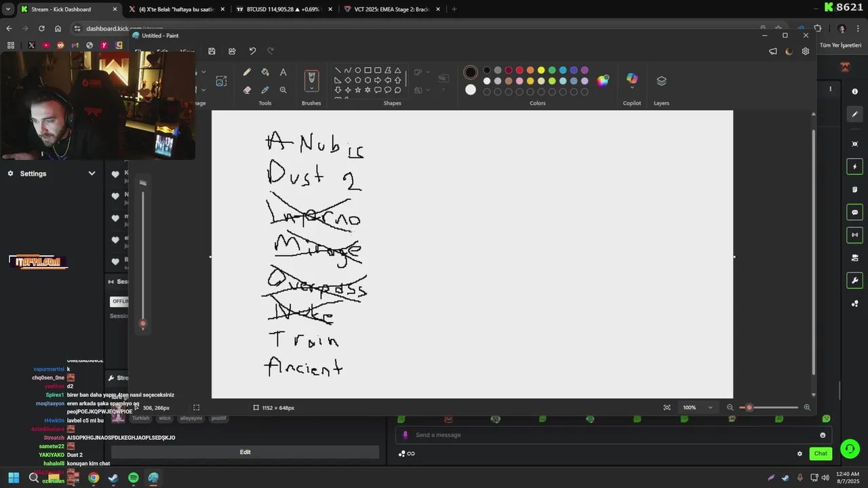
Task: Switch to the BTCUSD tab
Action: pos(285,9)
